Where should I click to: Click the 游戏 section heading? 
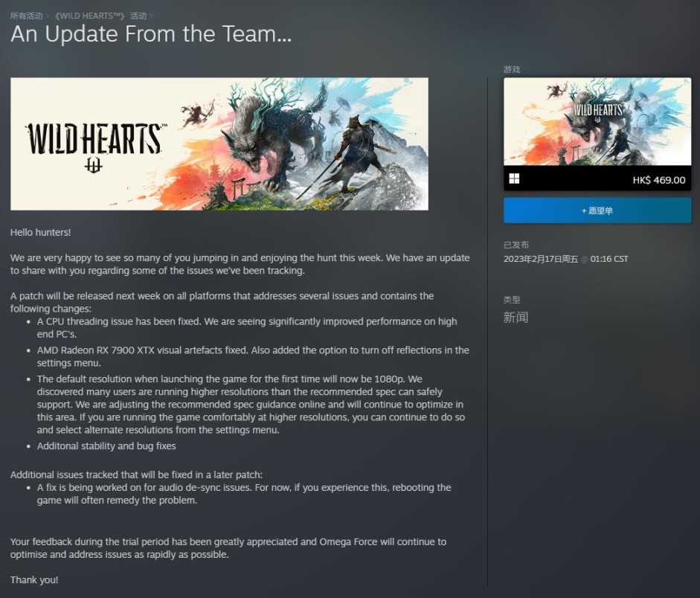point(512,69)
